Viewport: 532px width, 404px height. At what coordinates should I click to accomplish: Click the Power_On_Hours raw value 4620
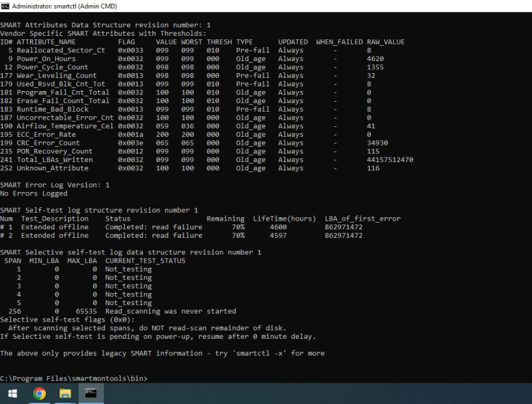tap(375, 58)
